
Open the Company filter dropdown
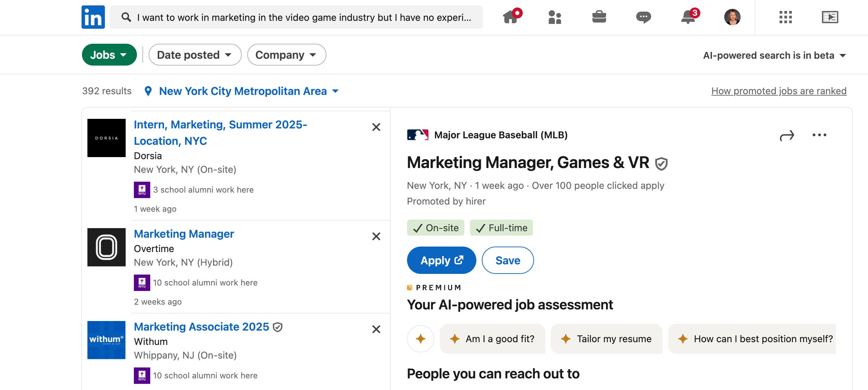286,55
